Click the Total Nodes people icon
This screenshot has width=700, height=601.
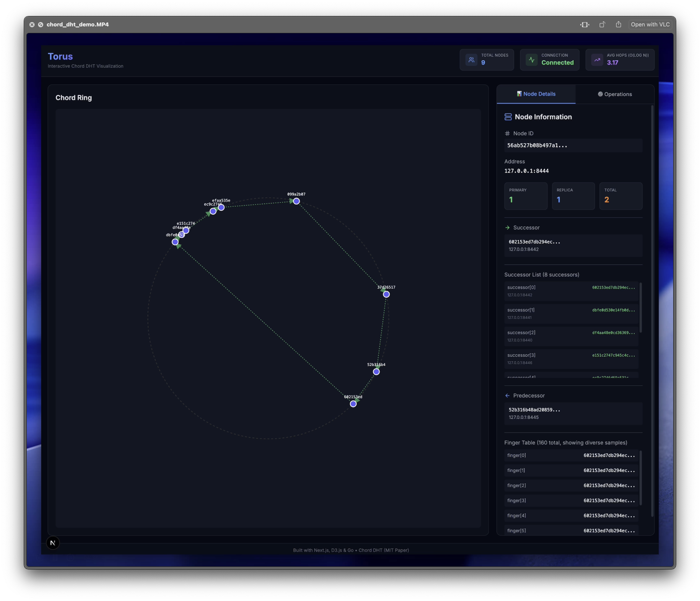coord(471,60)
